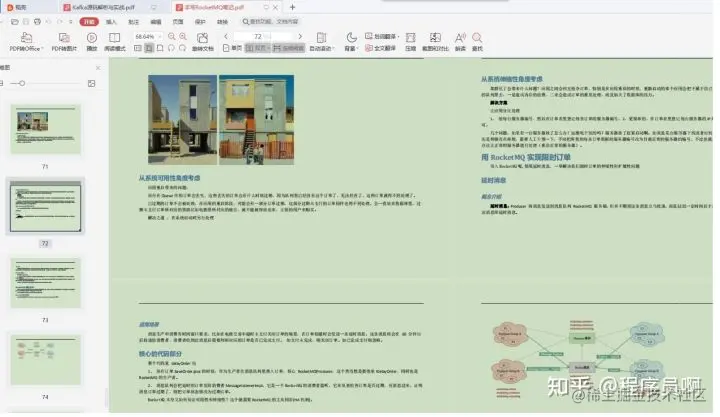
Task: Open the zoom percentage 58.64% dropdown
Action: click(148, 36)
